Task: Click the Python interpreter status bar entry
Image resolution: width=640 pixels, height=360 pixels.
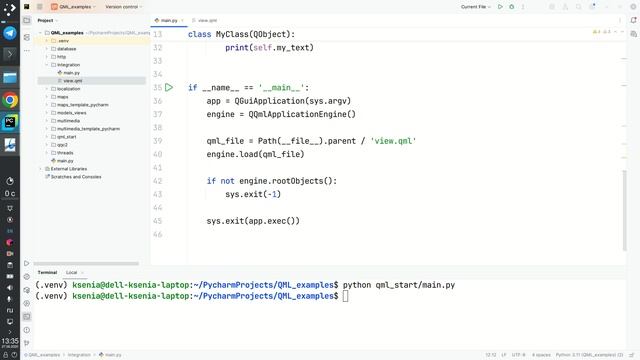Action: [589, 355]
